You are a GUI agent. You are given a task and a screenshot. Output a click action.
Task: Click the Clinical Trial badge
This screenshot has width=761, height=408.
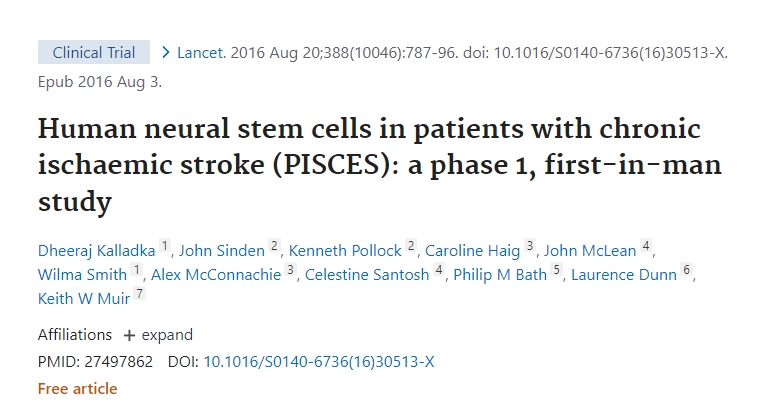click(94, 53)
